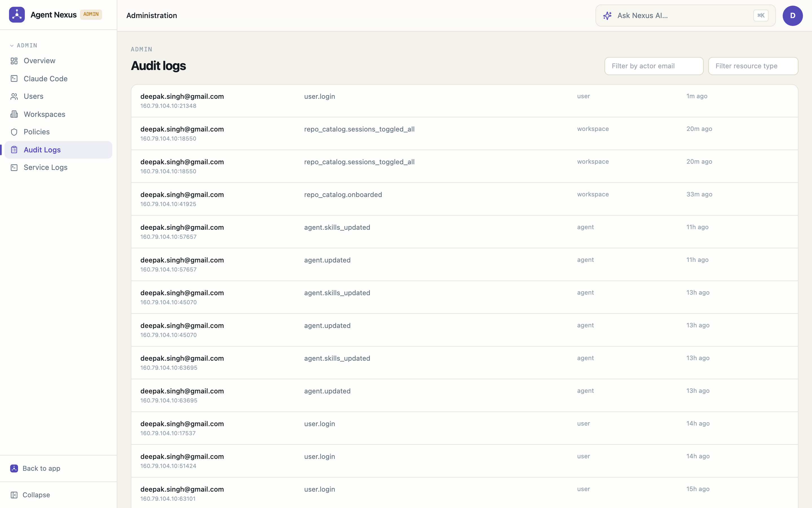Screen dimensions: 812x508
Task: Click the 1m ago timestamp
Action: point(697,96)
